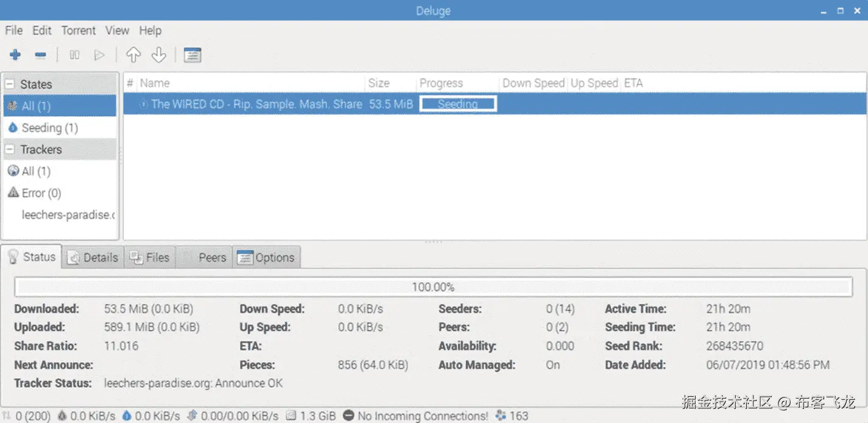Sort by Down Speed column header
Image resolution: width=868 pixels, height=423 pixels.
pos(533,83)
